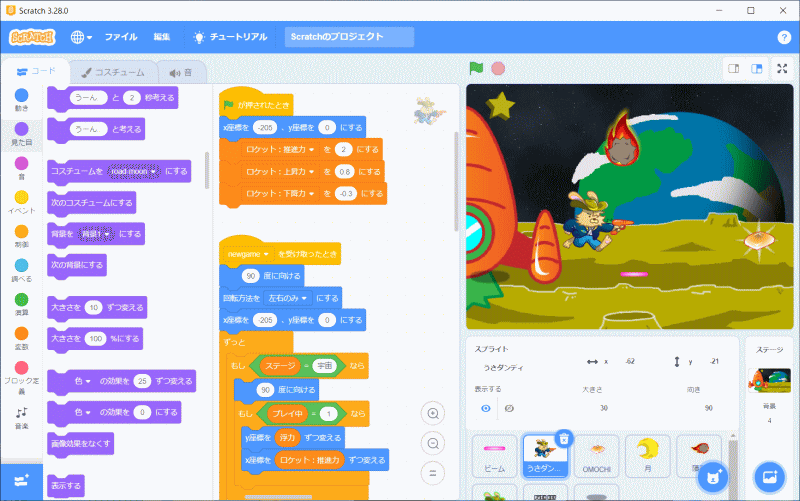
Task: Select the 調べる sensing category
Action: tap(21, 270)
